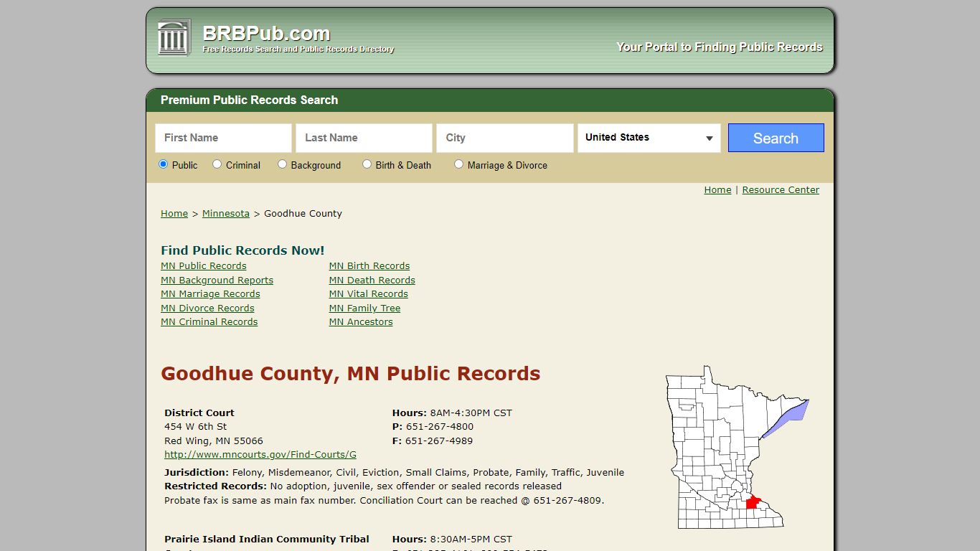980x551 pixels.
Task: Click the Goodhue County, MN Public Records heading
Action: 351,374
